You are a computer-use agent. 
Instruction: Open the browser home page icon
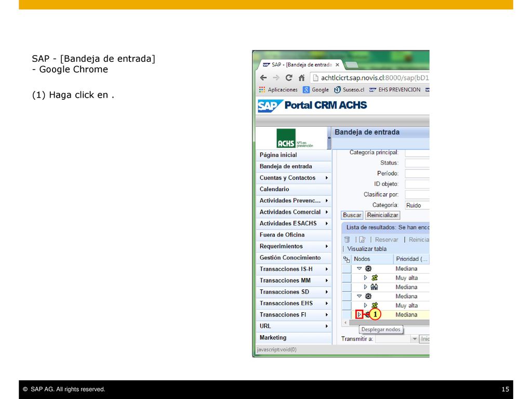[x=302, y=78]
